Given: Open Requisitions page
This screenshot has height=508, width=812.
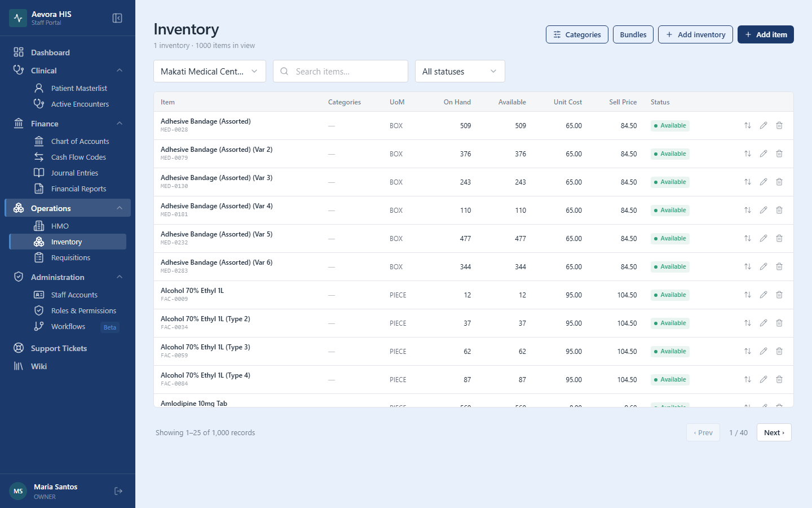Looking at the screenshot, I should click(68, 257).
